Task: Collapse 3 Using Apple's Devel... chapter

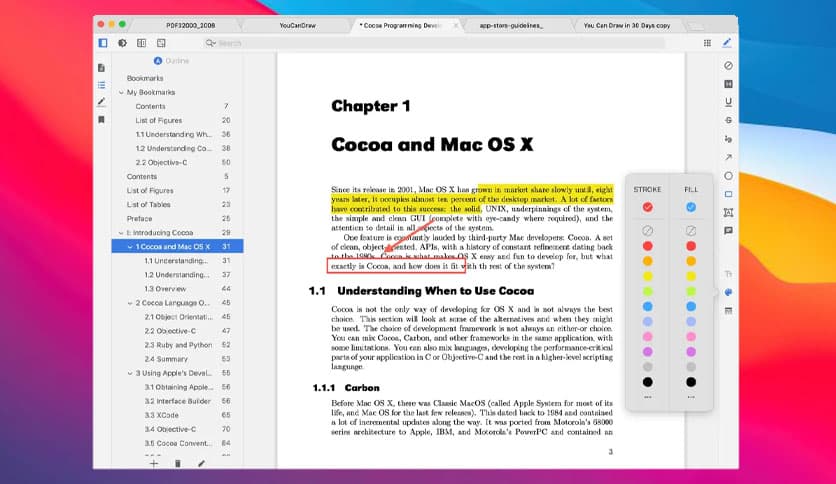Action: pos(130,373)
